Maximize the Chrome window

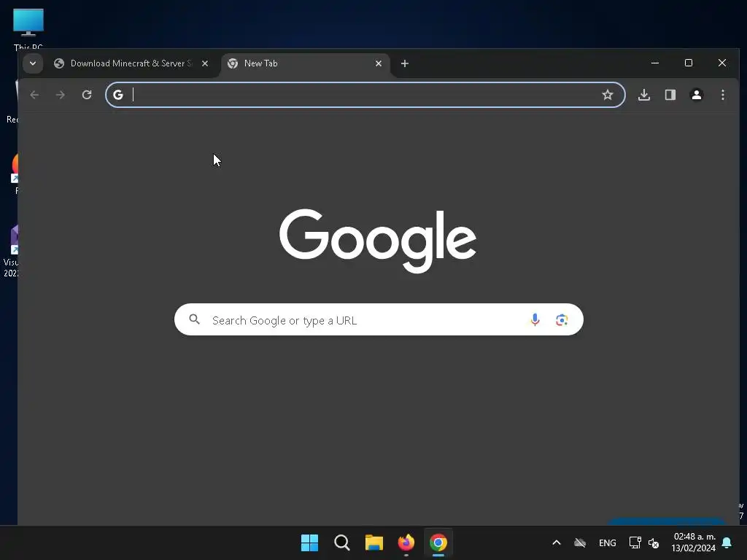pos(689,63)
